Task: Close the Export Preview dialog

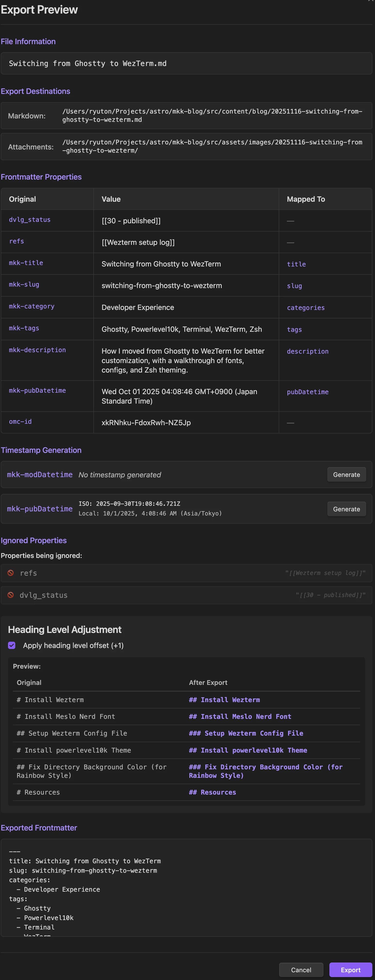Action: 371,1
